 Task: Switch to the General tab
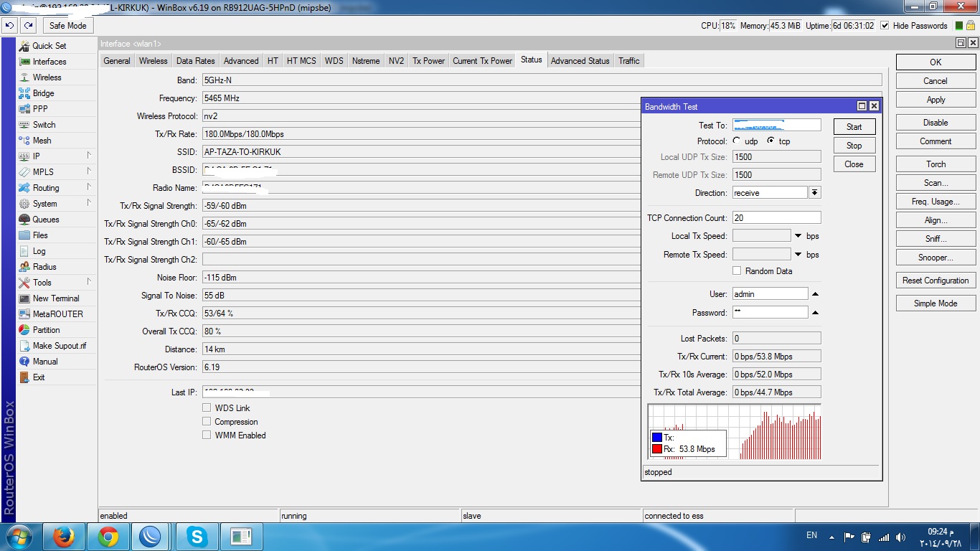117,61
